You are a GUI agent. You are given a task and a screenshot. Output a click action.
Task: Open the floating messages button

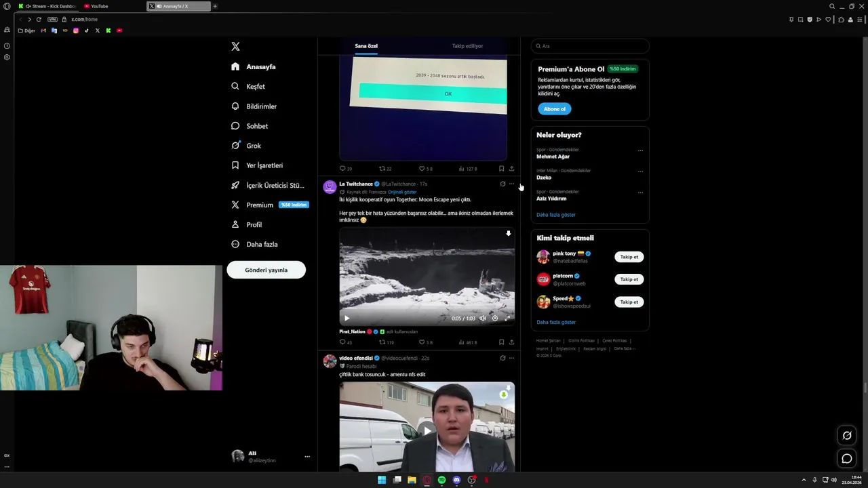point(847,459)
